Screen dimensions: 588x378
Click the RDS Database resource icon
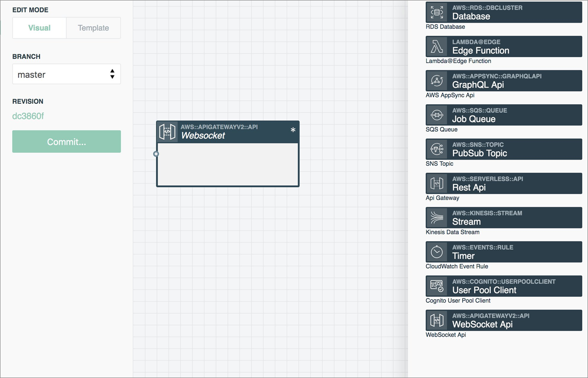tap(437, 12)
